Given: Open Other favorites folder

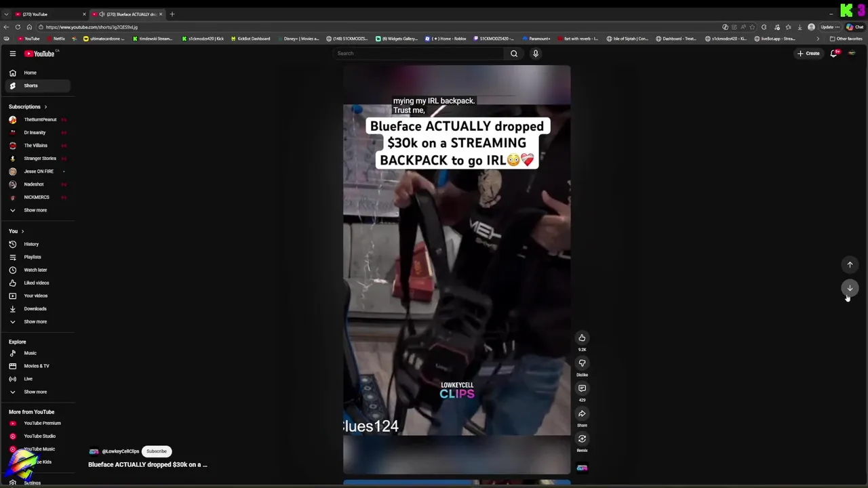Looking at the screenshot, I should 846,39.
